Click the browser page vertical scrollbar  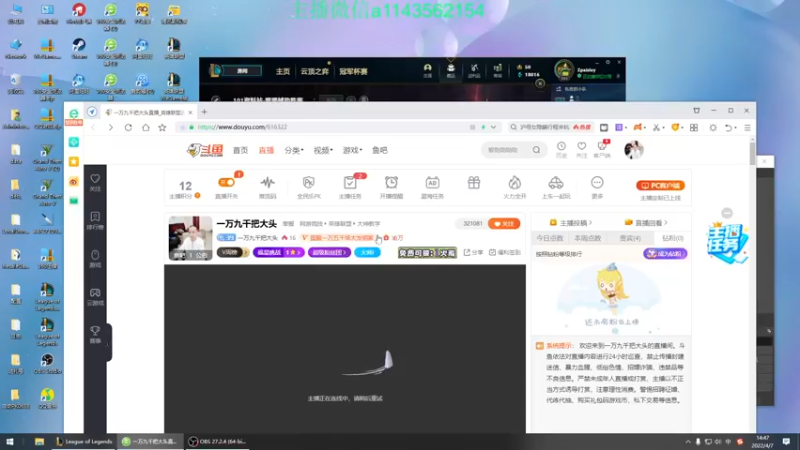[752, 153]
